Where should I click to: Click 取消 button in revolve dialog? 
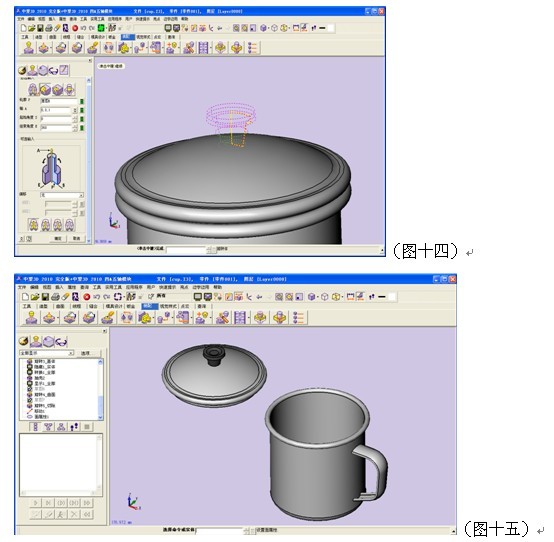[77, 238]
